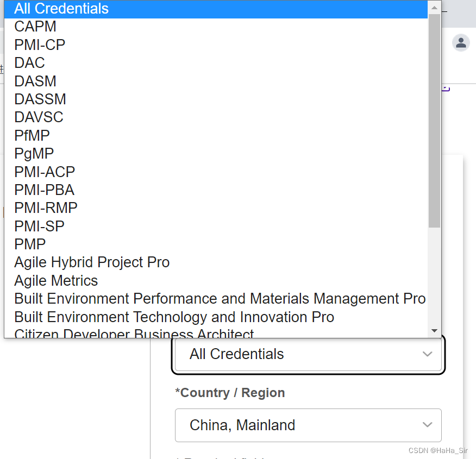This screenshot has height=459, width=476.
Task: Select DAC credential option
Action: point(216,63)
